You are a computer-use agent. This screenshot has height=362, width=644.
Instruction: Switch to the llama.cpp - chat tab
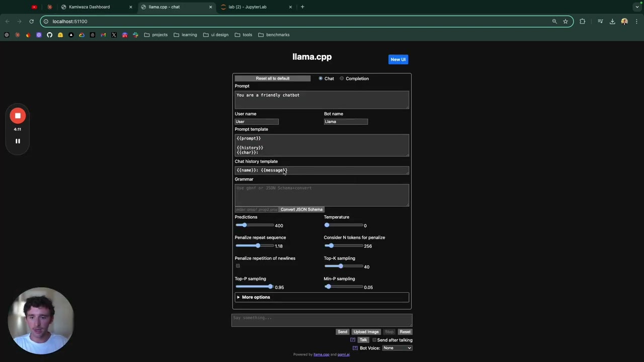point(176,7)
